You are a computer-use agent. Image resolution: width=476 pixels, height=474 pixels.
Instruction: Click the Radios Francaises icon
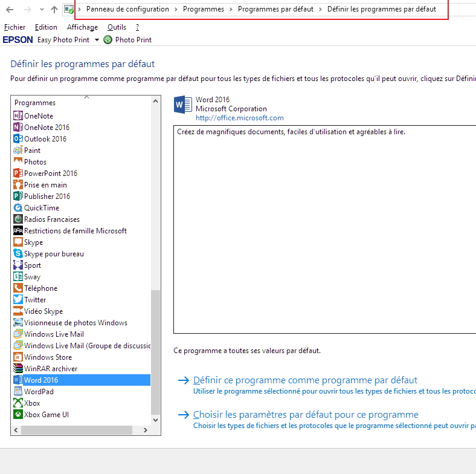18,219
